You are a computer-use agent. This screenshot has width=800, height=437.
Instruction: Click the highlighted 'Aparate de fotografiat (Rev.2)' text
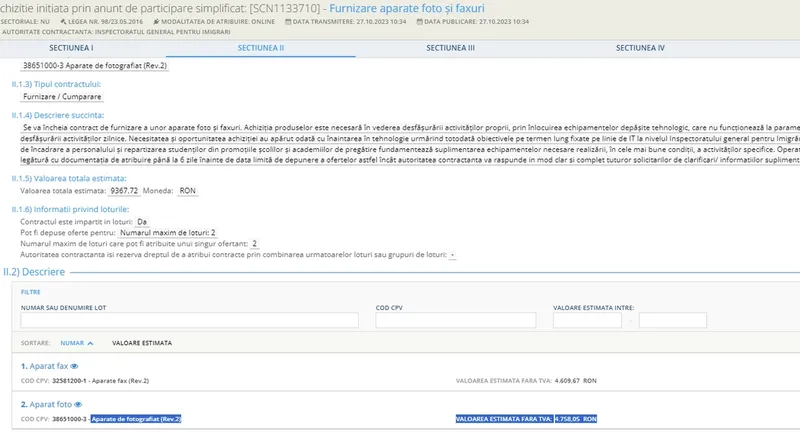136,419
